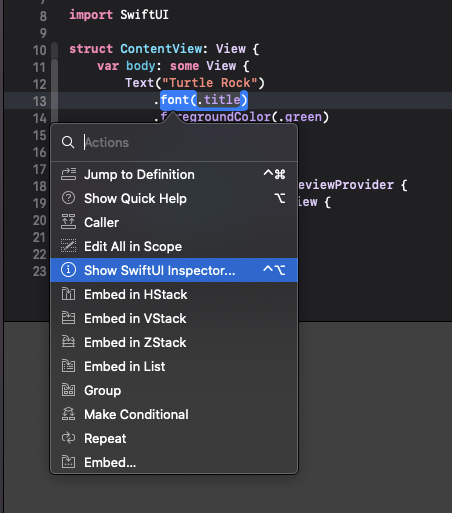The height and width of the screenshot is (513, 452).
Task: Click the ContentView struct name
Action: (161, 49)
